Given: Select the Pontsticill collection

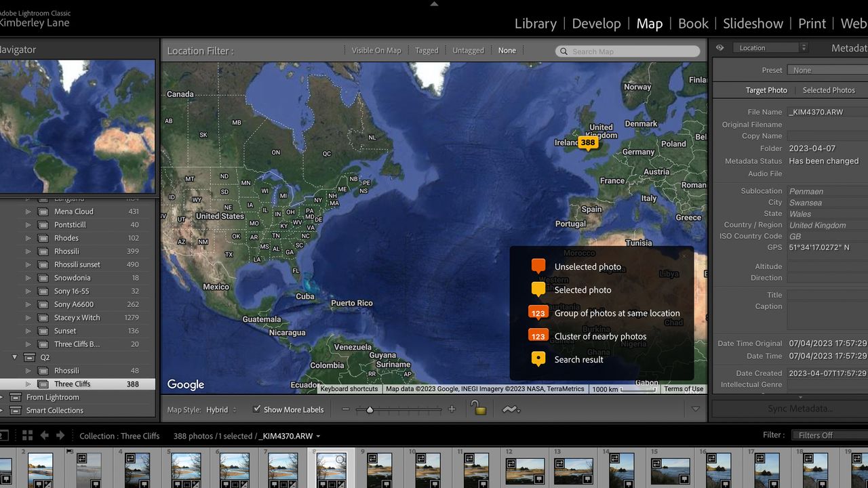Looking at the screenshot, I should pyautogui.click(x=78, y=225).
